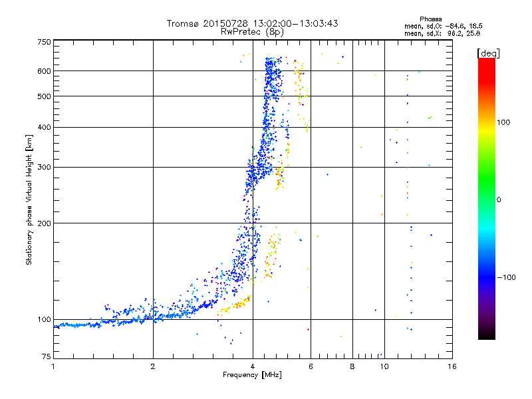Screen dimensions: 532x399
Task: Click the colorbar tick label '-100'
Action: tap(506, 277)
